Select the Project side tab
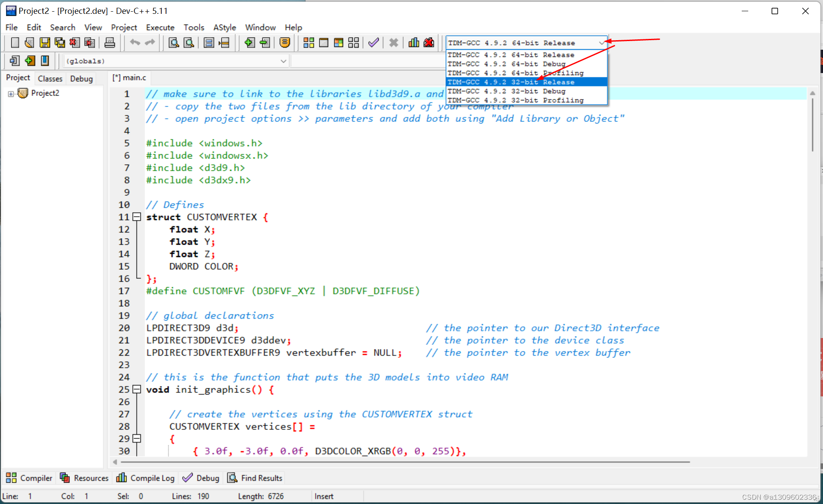The image size is (823, 504). pyautogui.click(x=18, y=78)
